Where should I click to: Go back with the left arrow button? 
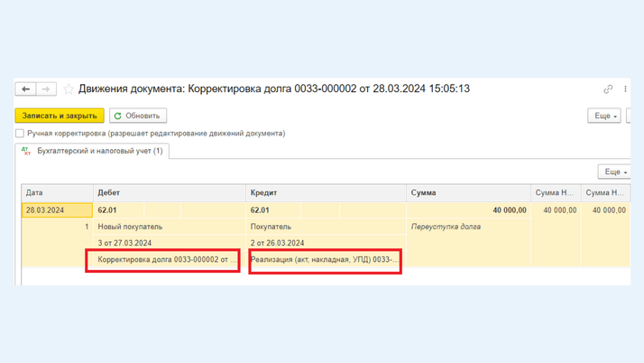(x=25, y=88)
